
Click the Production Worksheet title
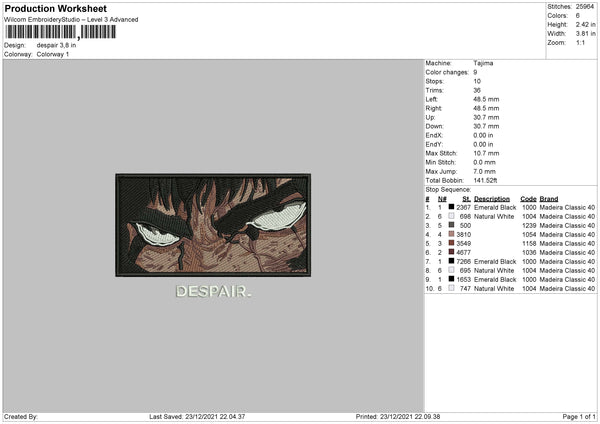tap(55, 8)
